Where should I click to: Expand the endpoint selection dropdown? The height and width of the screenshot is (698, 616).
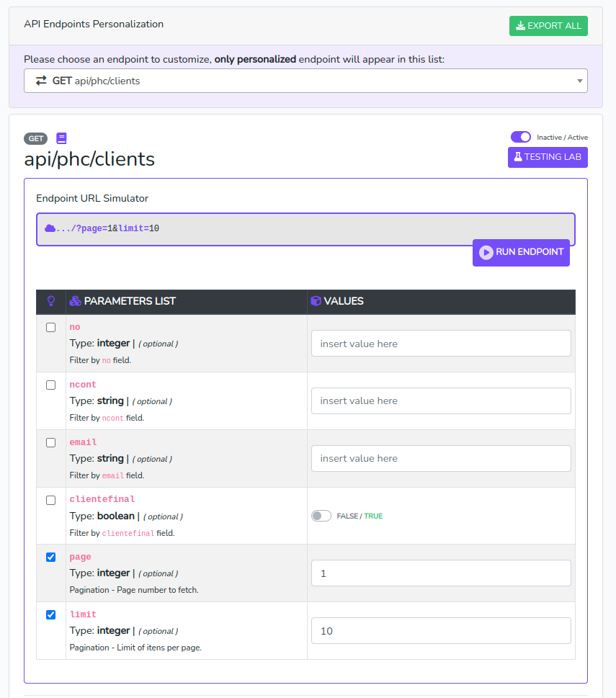[x=305, y=81]
